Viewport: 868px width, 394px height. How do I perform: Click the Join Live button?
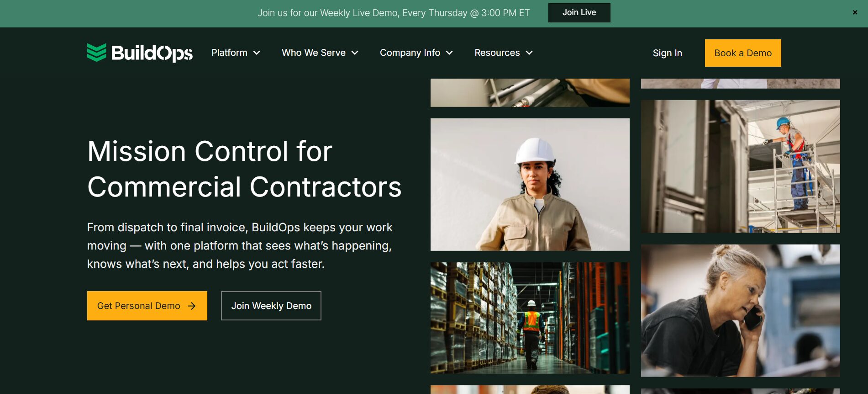pos(579,13)
